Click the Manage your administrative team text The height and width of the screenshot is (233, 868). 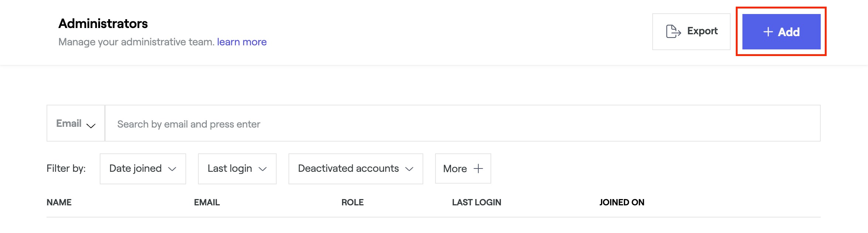136,42
